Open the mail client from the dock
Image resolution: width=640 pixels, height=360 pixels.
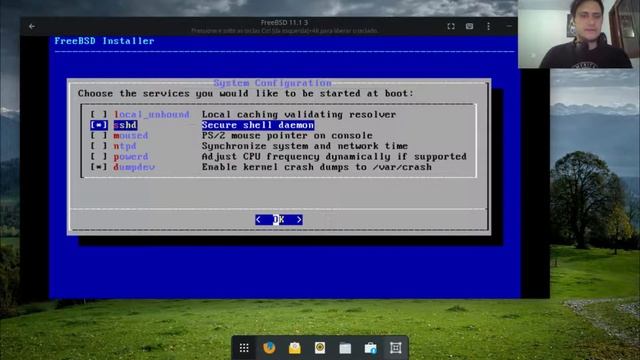294,348
